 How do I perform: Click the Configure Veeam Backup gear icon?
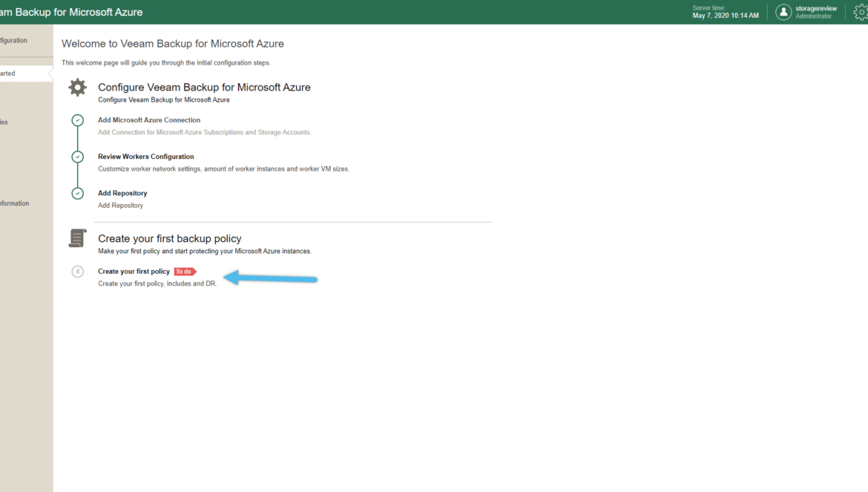pos(77,88)
